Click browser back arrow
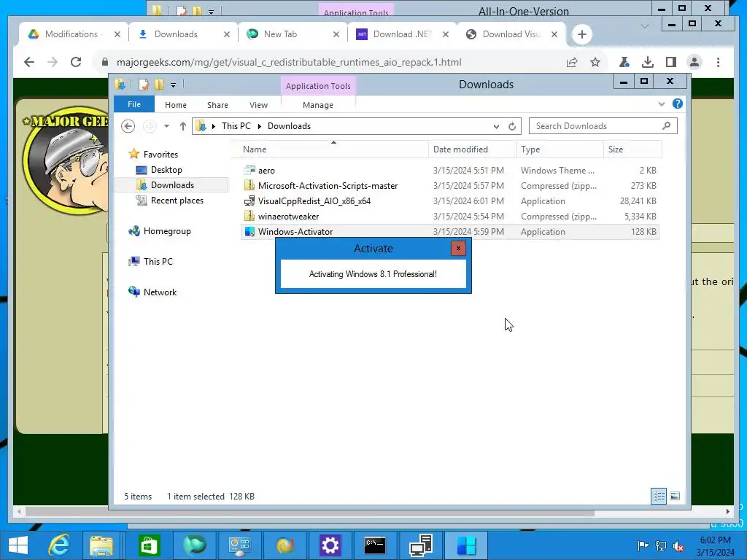This screenshot has width=747, height=560. point(29,62)
